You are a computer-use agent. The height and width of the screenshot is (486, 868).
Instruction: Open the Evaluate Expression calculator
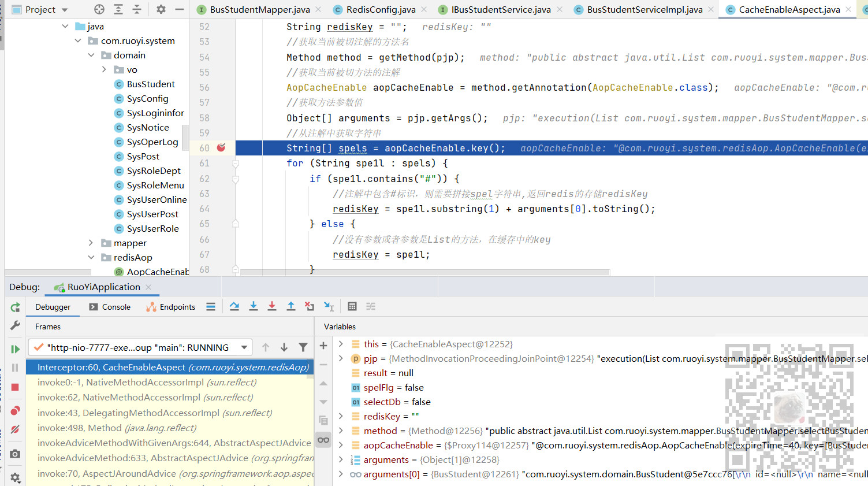click(352, 306)
